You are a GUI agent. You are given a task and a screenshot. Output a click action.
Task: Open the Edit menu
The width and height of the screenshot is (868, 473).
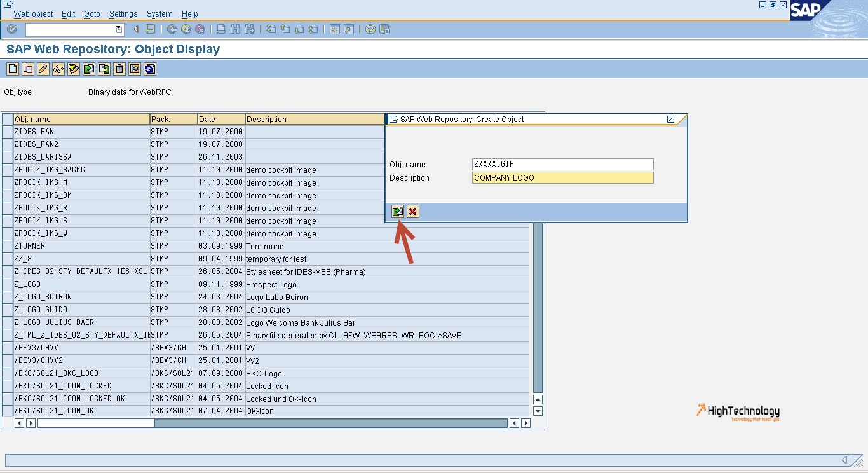click(69, 14)
